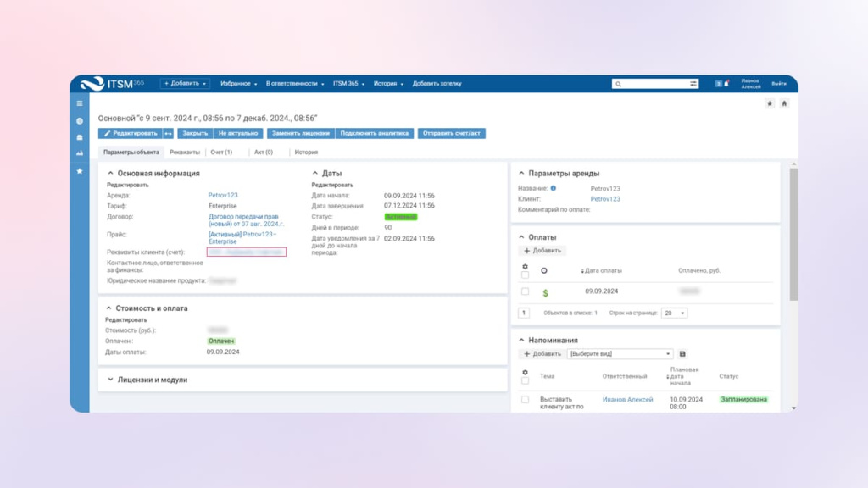Check the 09.09.2024 payment row checkbox
Viewport: 868px width, 488px height.
(525, 291)
